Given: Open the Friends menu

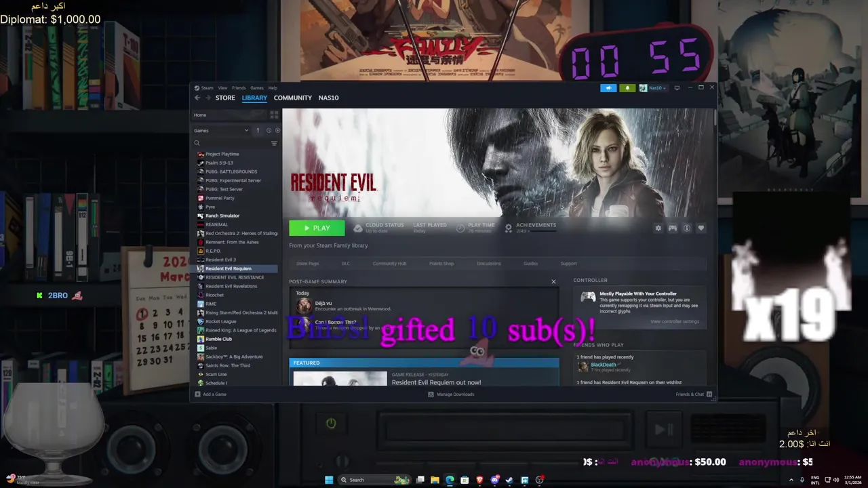Looking at the screenshot, I should click(239, 88).
